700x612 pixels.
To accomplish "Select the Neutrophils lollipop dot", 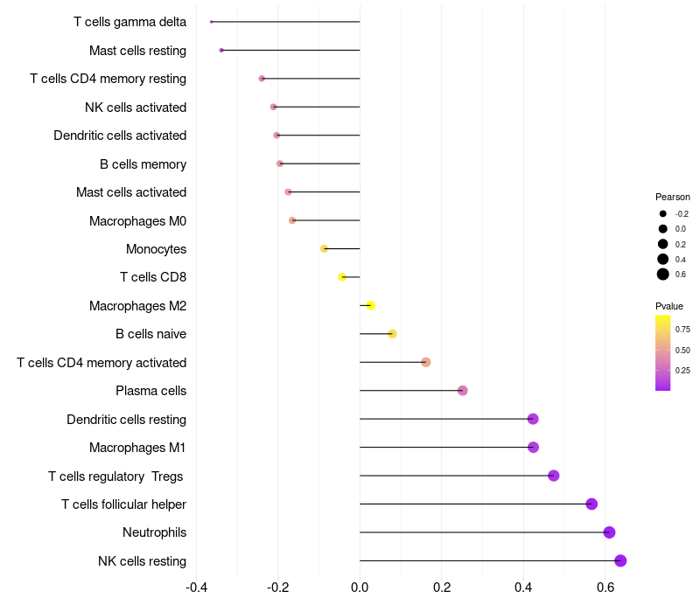I will coord(609,532).
